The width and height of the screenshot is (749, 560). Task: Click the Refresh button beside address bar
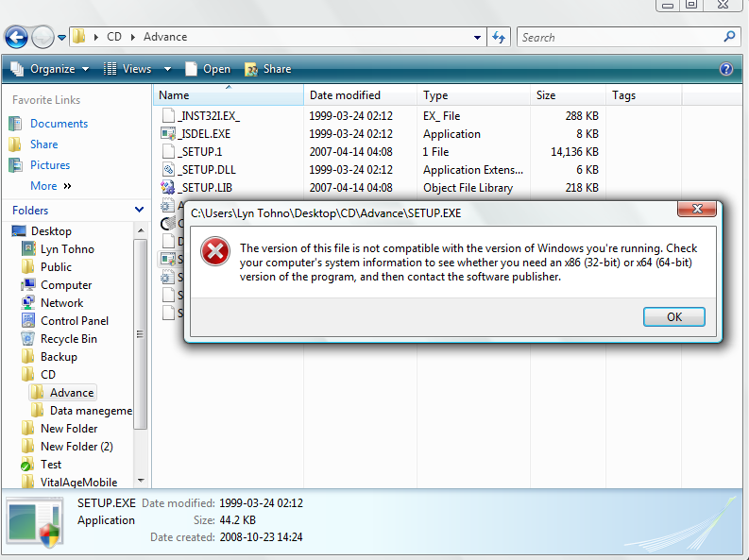tap(500, 38)
